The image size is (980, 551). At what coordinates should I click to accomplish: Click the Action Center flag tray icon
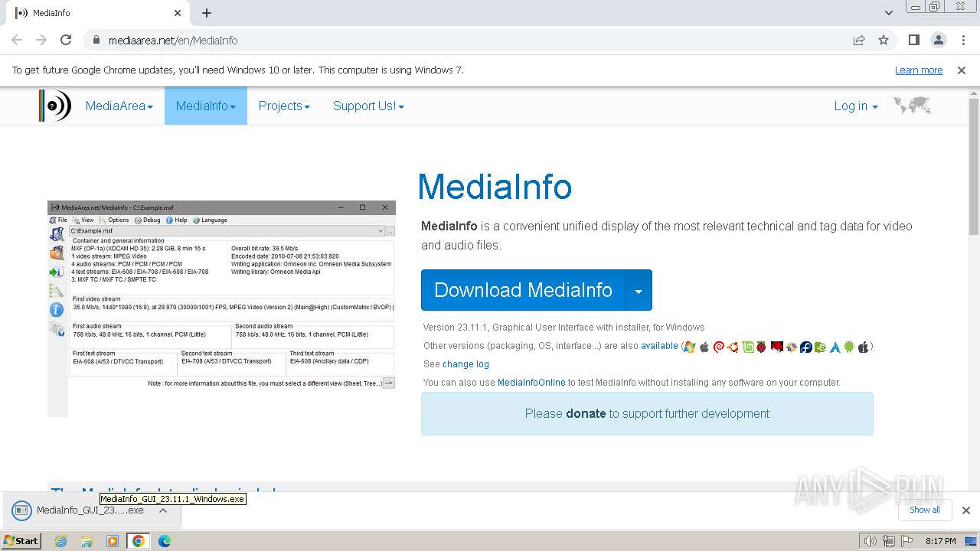tap(906, 541)
